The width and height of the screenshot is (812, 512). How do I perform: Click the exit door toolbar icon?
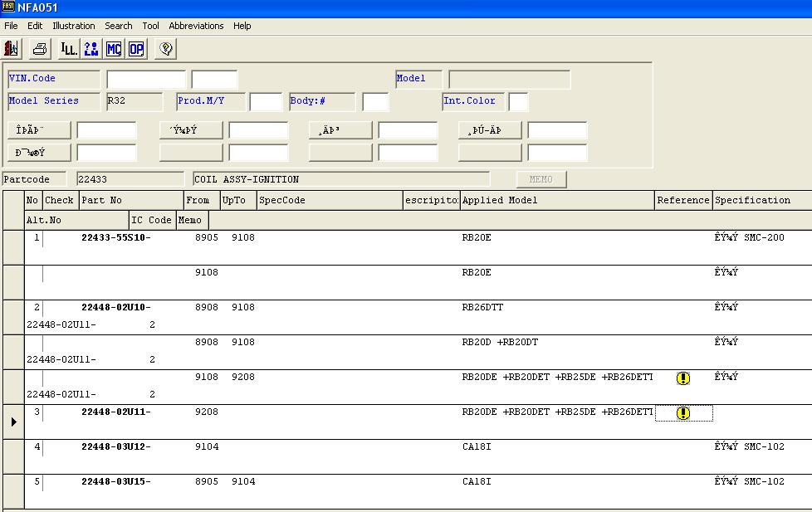tap(12, 49)
